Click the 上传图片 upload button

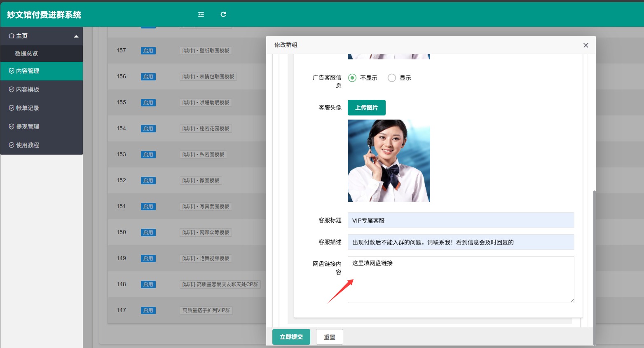[x=366, y=107]
